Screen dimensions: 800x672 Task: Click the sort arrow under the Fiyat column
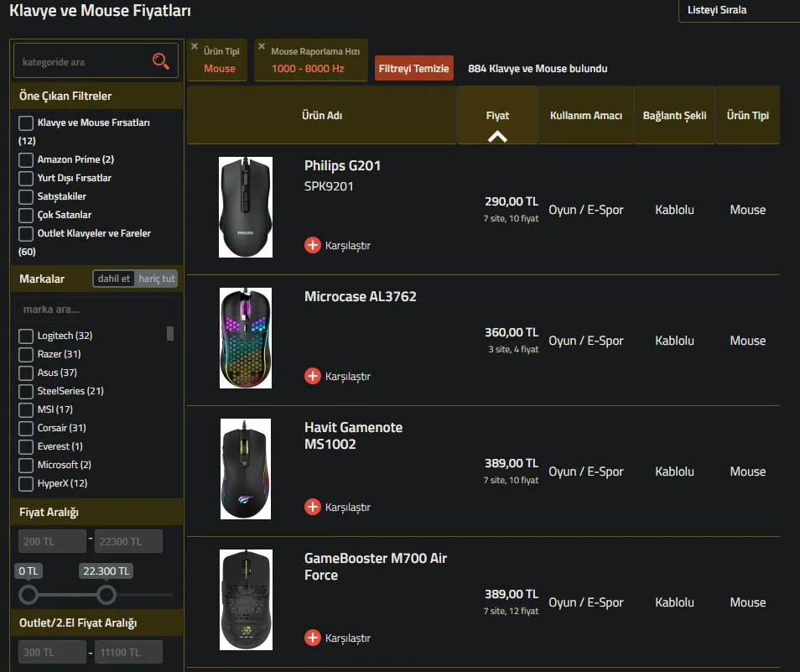[x=497, y=136]
